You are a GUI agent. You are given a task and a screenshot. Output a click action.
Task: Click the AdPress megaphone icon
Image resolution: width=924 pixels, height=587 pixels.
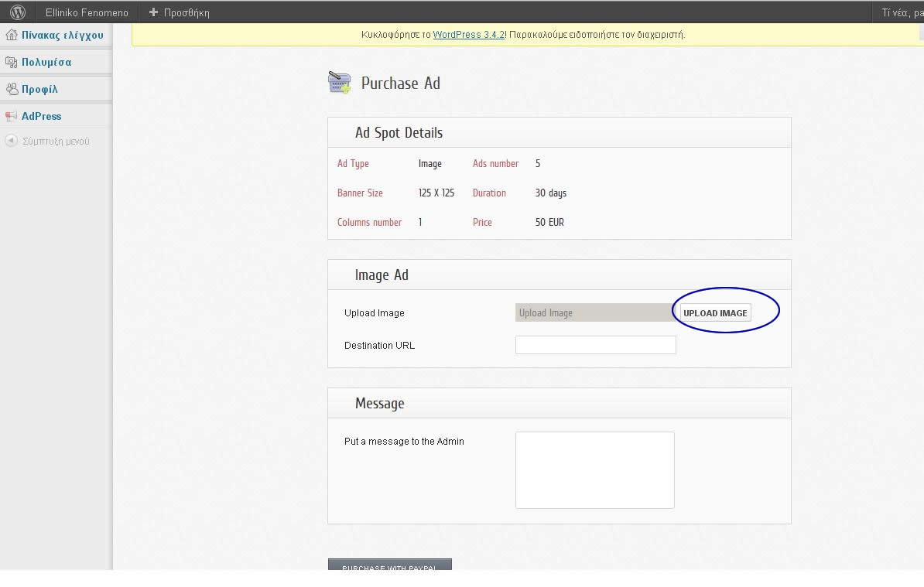tap(11, 116)
